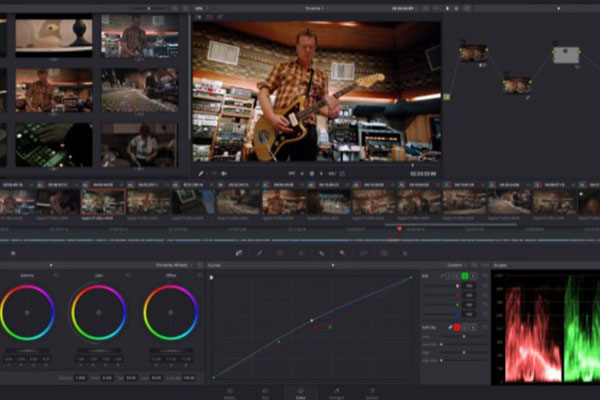Click the Sat value field
Image resolution: width=600 pixels, height=400 pixels.
pyautogui.click(x=131, y=378)
